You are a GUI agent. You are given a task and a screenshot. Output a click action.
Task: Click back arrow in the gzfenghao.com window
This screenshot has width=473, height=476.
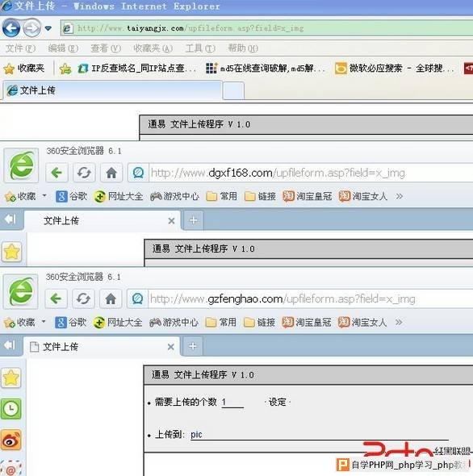(56, 299)
